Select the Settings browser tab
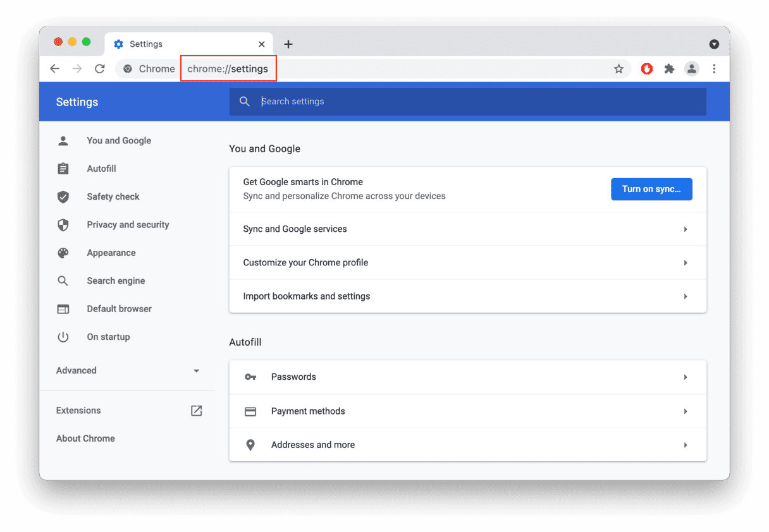 pos(183,44)
